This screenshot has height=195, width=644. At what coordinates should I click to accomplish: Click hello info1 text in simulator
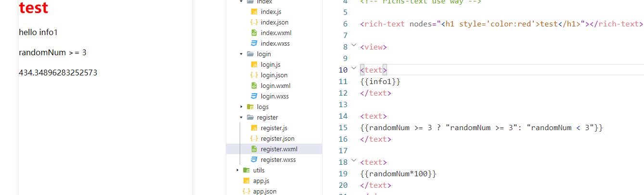tap(38, 32)
